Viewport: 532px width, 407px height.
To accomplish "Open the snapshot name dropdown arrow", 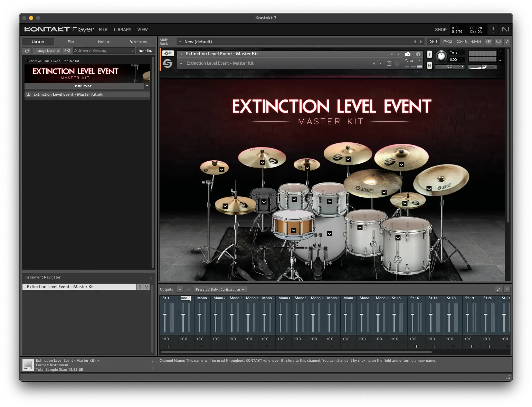I will click(x=181, y=64).
